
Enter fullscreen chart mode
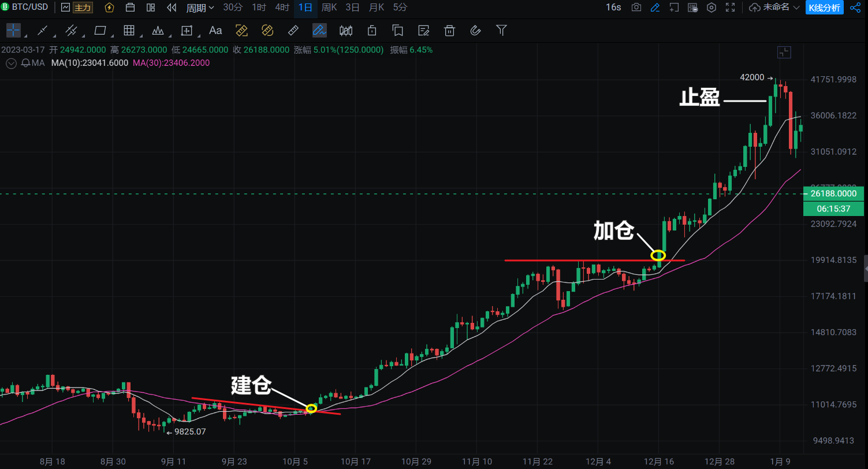[731, 8]
